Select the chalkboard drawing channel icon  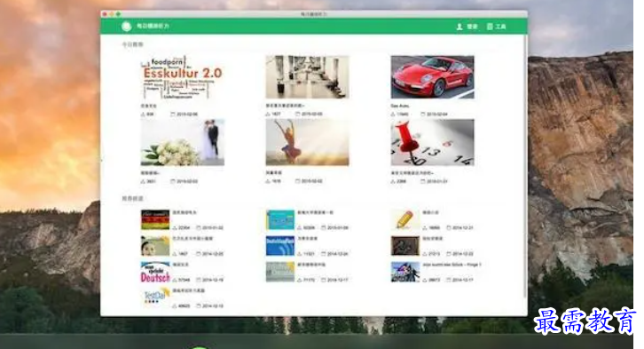(x=405, y=246)
